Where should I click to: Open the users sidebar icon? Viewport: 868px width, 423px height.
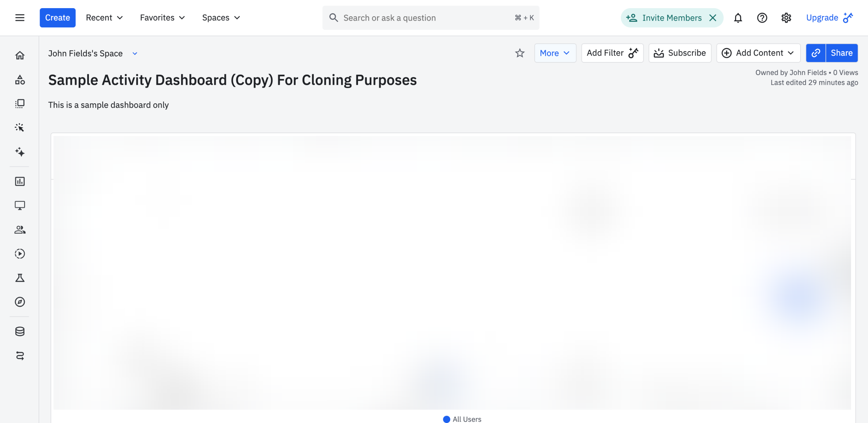point(20,229)
